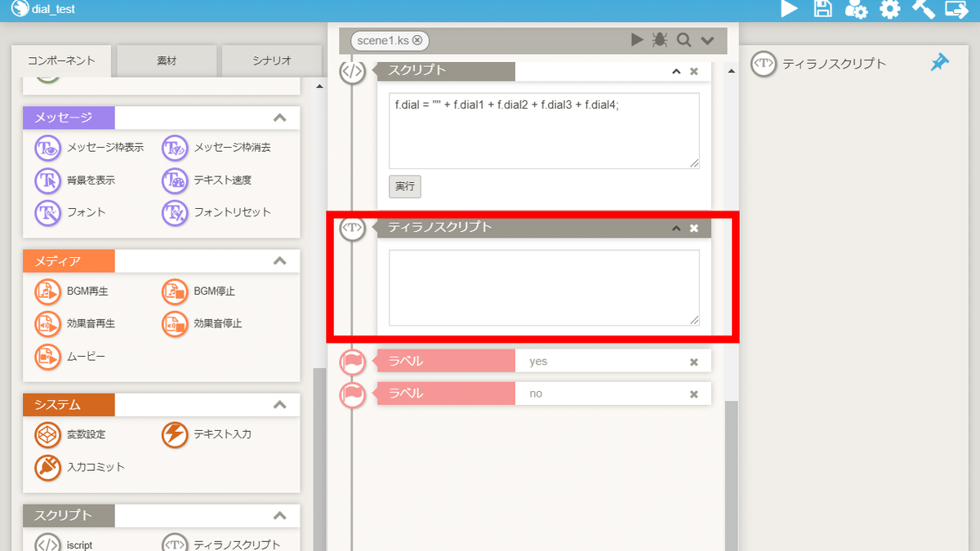Select the フォントリセット component
The height and width of the screenshot is (551, 980).
(216, 212)
